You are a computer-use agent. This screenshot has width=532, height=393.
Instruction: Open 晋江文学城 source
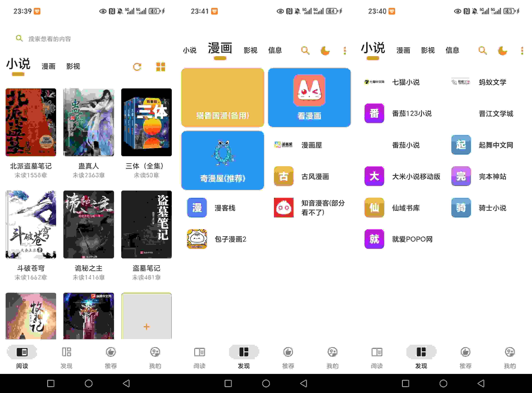(x=496, y=114)
